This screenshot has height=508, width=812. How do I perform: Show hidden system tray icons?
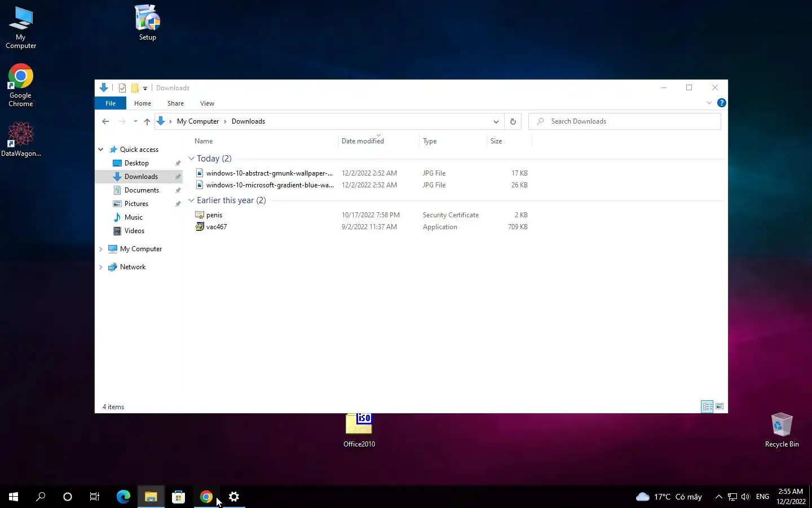click(718, 497)
